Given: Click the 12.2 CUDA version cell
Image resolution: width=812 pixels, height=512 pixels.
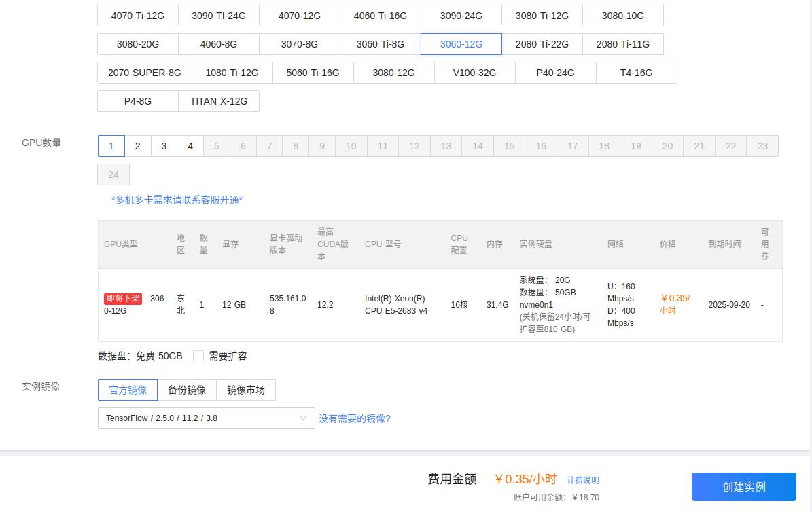Looking at the screenshot, I should [325, 304].
